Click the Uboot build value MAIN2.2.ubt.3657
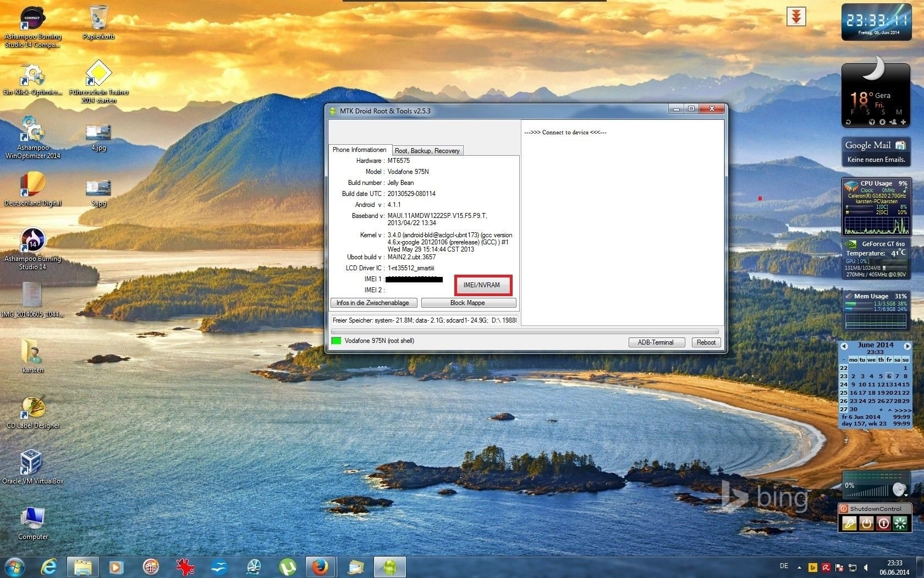924x578 pixels. tap(411, 257)
